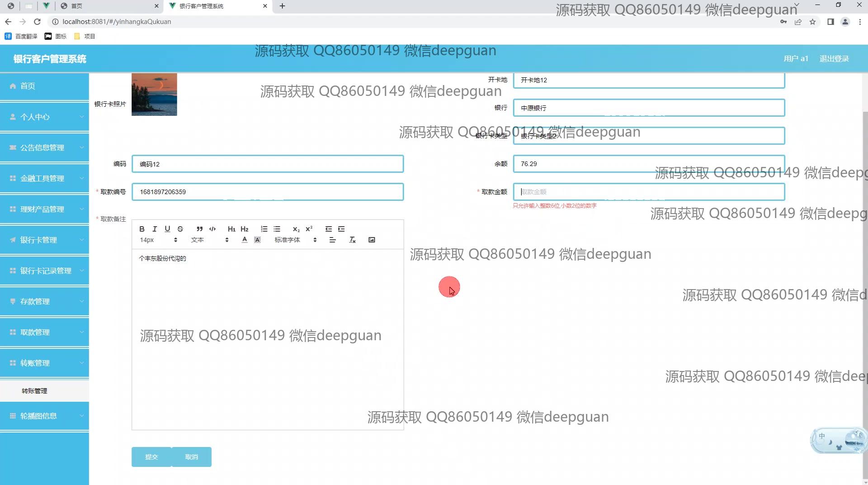Expand 个人中心 sidebar menu

[44, 117]
